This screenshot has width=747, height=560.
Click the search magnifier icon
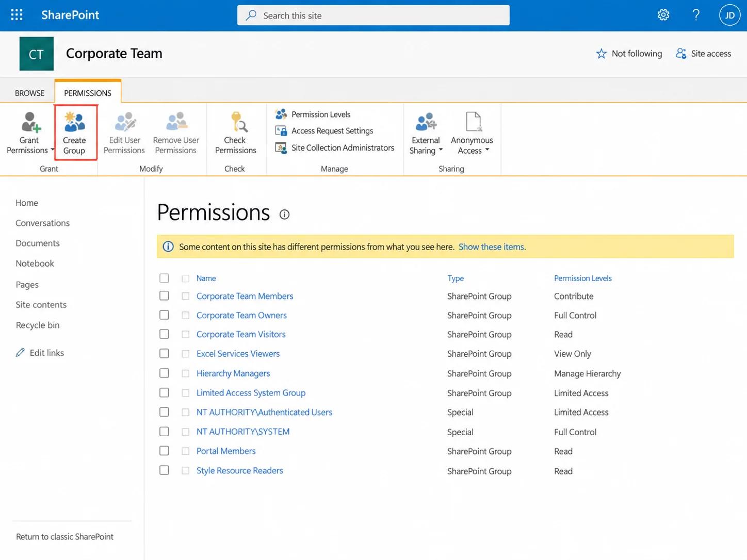251,15
